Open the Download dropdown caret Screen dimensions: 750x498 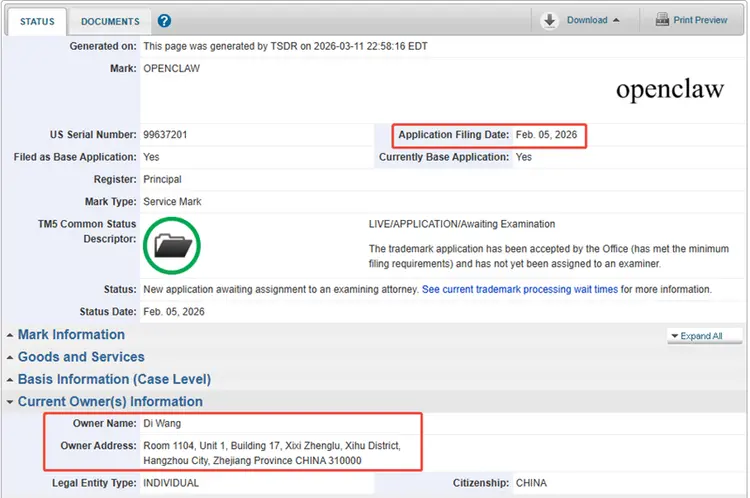[616, 21]
